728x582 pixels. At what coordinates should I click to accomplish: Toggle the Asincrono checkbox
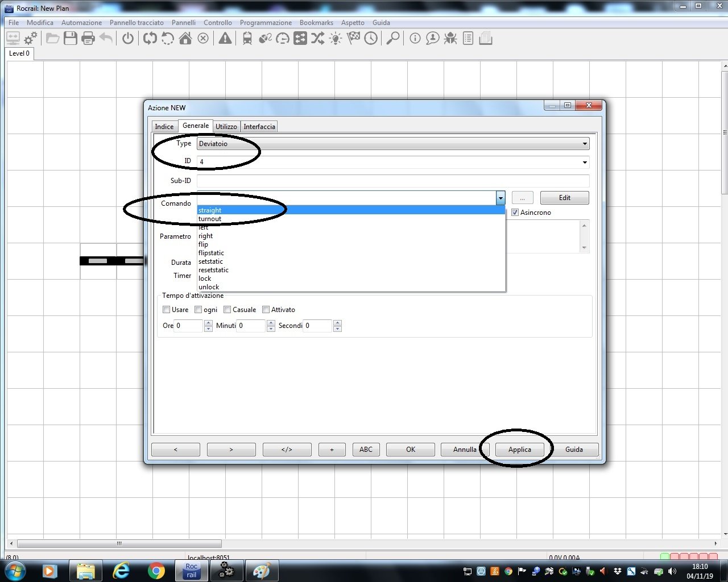coord(515,213)
